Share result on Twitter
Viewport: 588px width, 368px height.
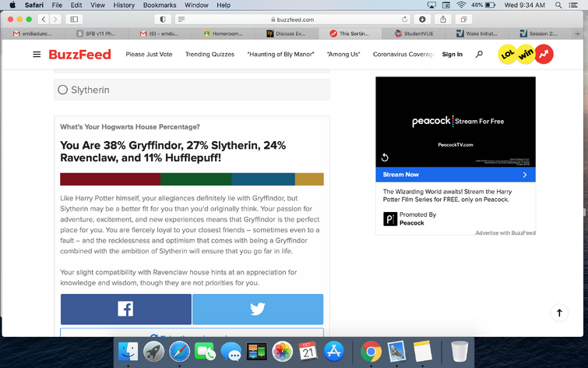point(258,309)
